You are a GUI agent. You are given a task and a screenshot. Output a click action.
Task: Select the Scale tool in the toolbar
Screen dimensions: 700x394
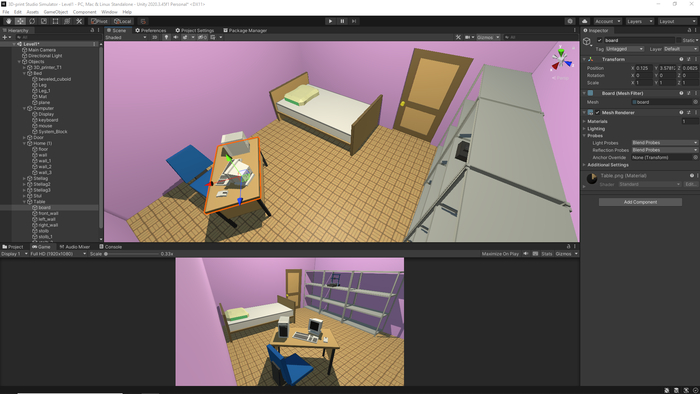pos(44,21)
